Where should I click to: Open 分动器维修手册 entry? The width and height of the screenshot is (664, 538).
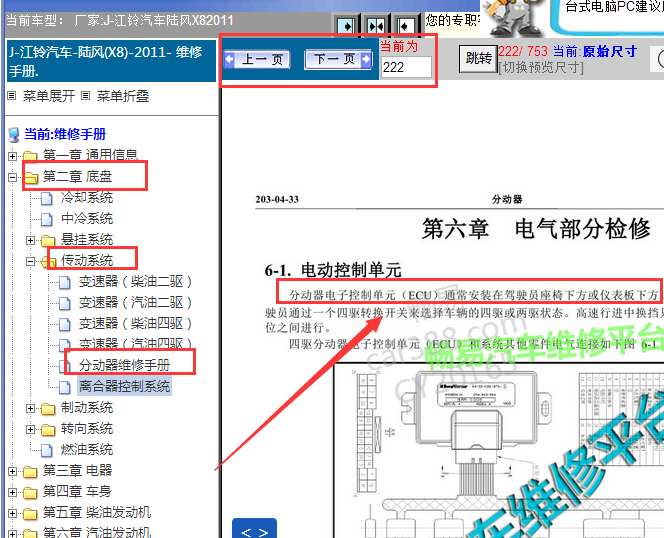[124, 365]
